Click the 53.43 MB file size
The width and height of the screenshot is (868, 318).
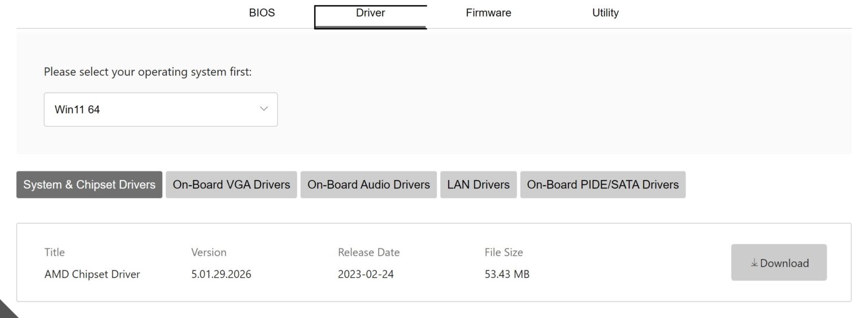point(507,274)
